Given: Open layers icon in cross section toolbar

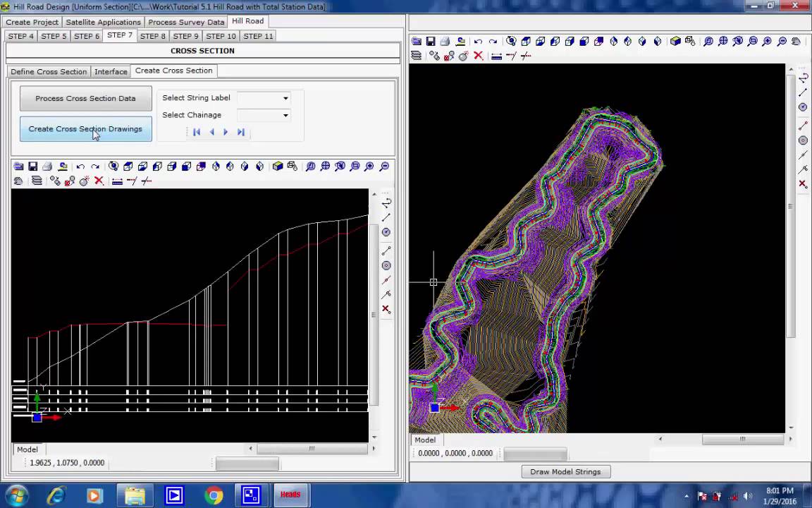Looking at the screenshot, I should (37, 181).
